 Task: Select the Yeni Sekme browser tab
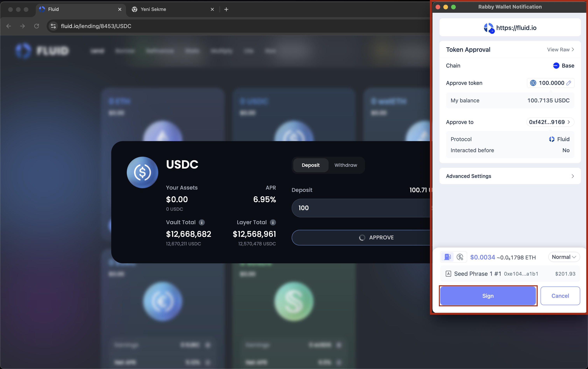(x=173, y=9)
